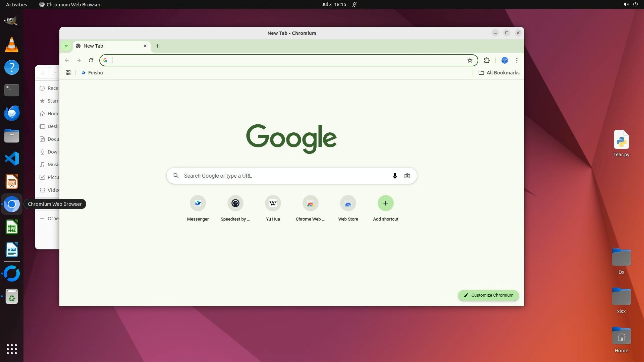Image resolution: width=644 pixels, height=362 pixels.
Task: Click the voice search microphone icon
Action: click(395, 176)
